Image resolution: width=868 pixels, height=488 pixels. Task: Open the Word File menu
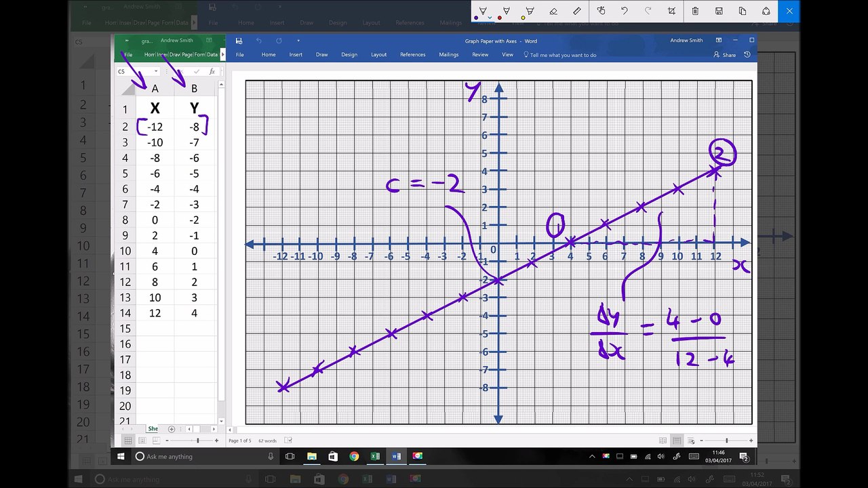(x=239, y=55)
